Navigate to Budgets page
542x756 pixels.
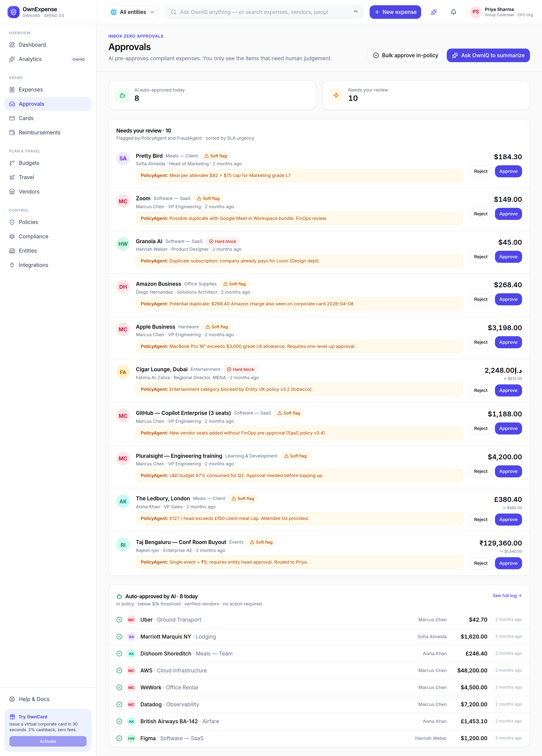click(x=48, y=163)
